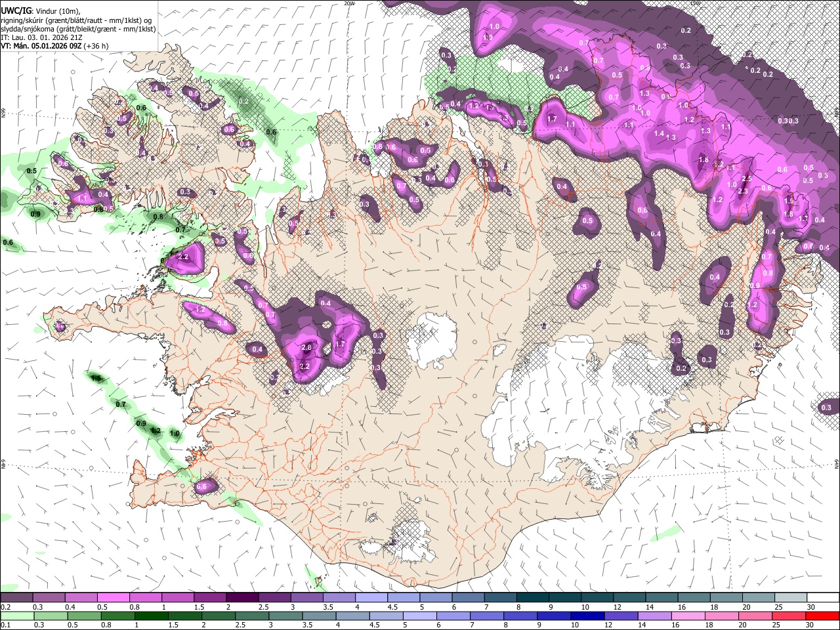The width and height of the screenshot is (840, 630).
Task: Click the bold "UWC/IG" title text
Action: (16, 10)
